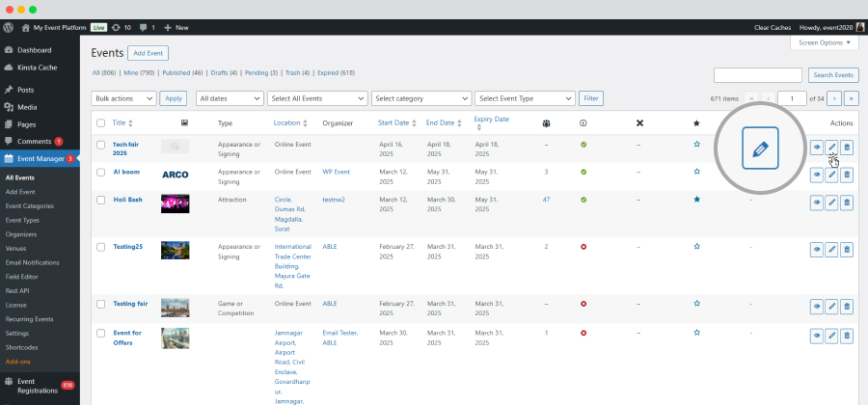
Task: Click the events search text field
Action: click(758, 75)
